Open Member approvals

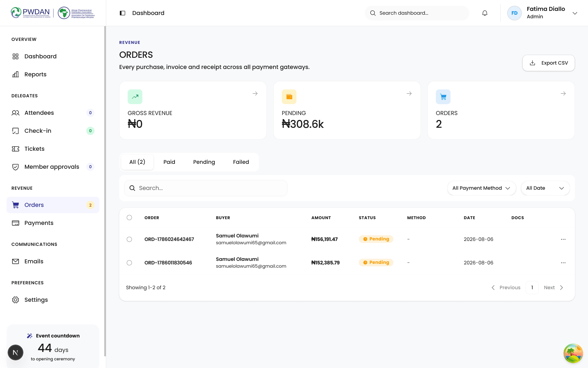53,167
